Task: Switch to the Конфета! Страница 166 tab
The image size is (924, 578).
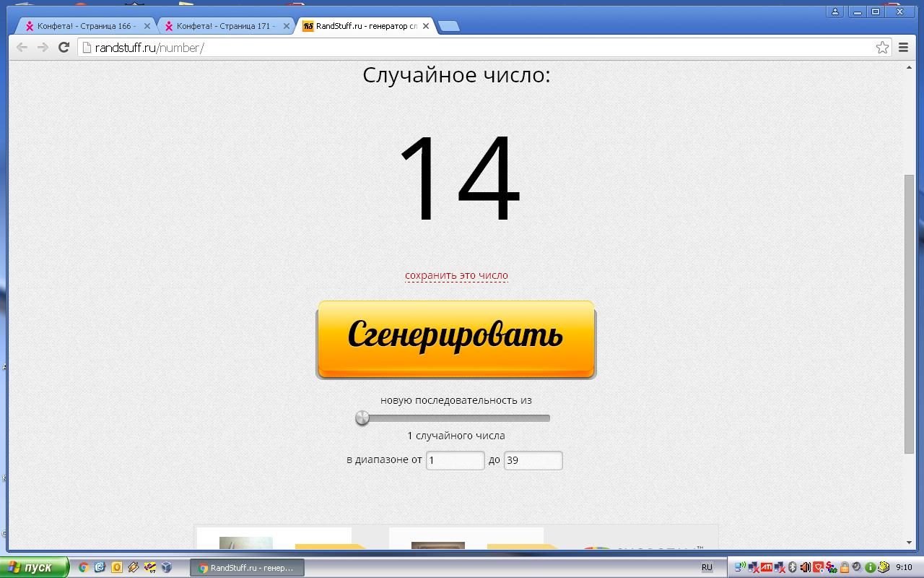Action: (x=85, y=26)
